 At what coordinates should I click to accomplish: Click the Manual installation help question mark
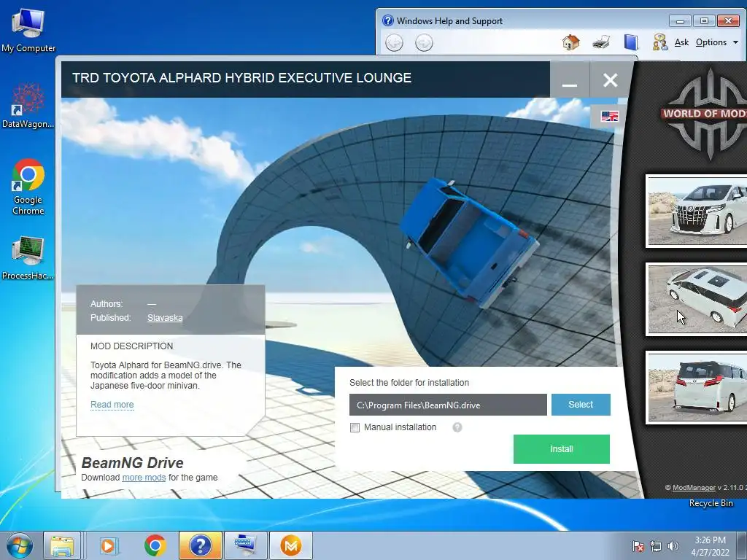tap(457, 427)
